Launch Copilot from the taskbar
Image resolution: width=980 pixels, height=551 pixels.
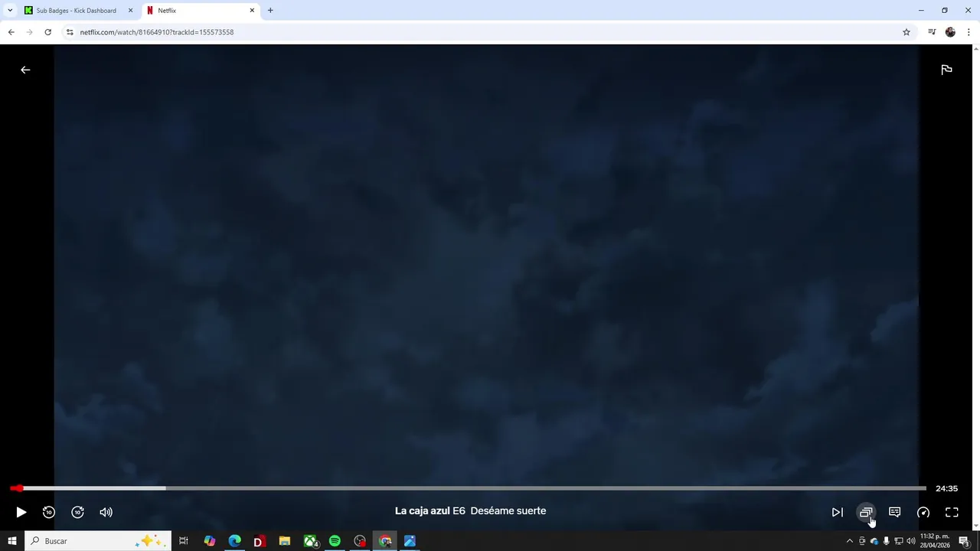(209, 541)
